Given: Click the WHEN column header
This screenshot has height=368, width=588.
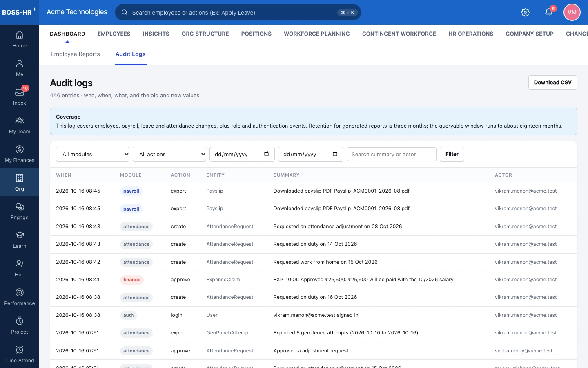Looking at the screenshot, I should [64, 175].
